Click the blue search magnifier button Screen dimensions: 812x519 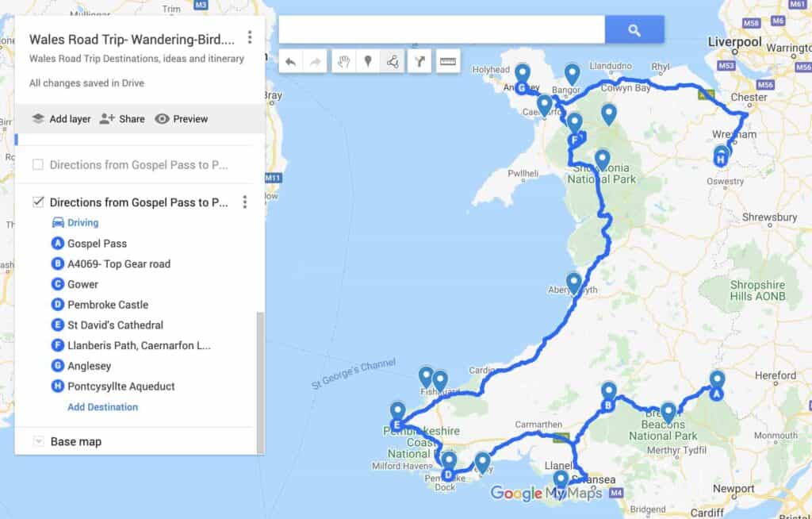pos(634,30)
